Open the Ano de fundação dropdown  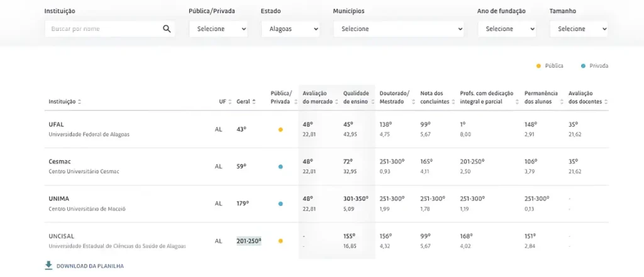[506, 29]
